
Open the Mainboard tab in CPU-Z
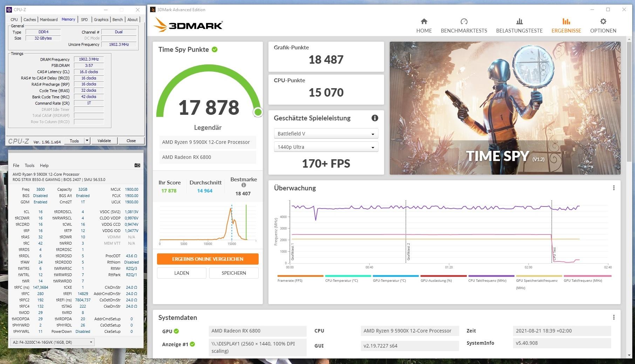coord(49,20)
